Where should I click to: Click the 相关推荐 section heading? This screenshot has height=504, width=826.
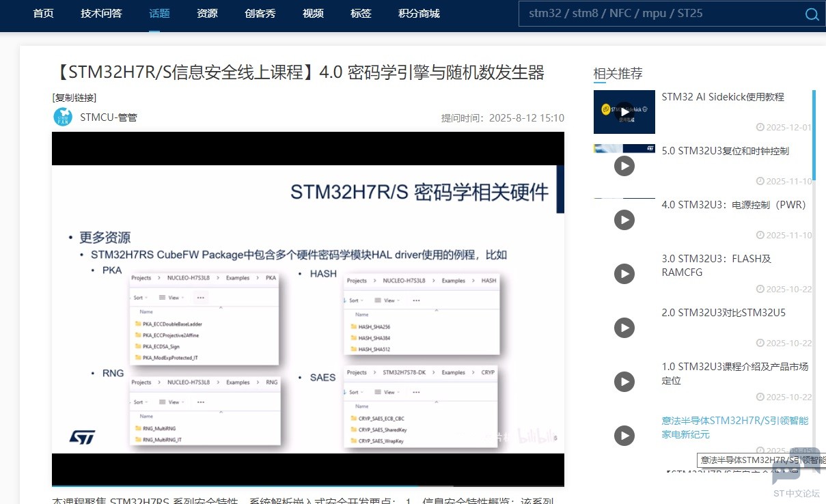pyautogui.click(x=618, y=74)
